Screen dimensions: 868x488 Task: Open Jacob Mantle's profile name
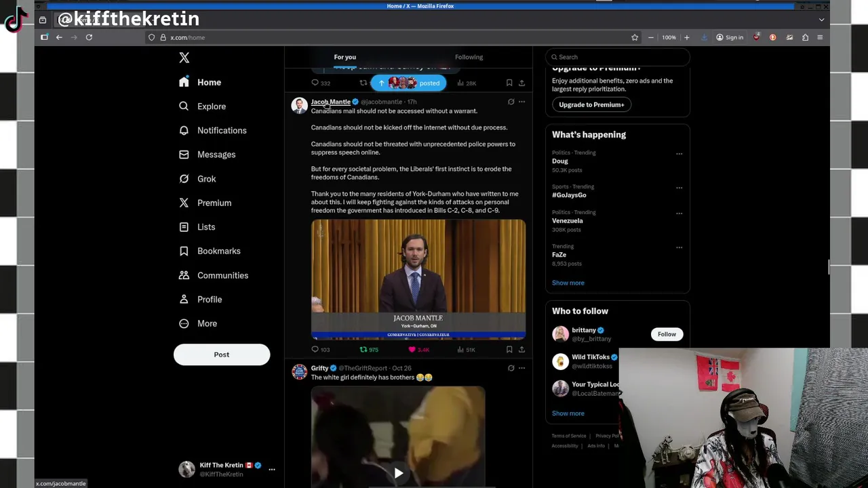[330, 102]
